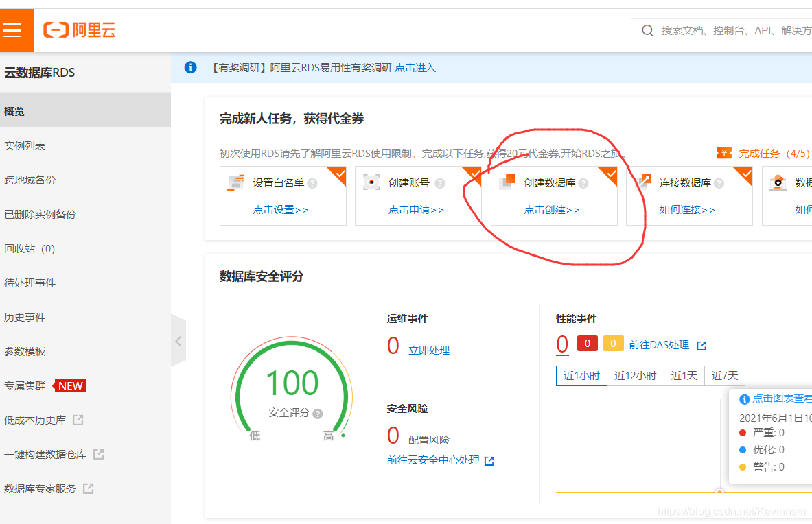Image resolution: width=812 pixels, height=524 pixels.
Task: Open 低成本历史库 external link
Action: pos(35,420)
